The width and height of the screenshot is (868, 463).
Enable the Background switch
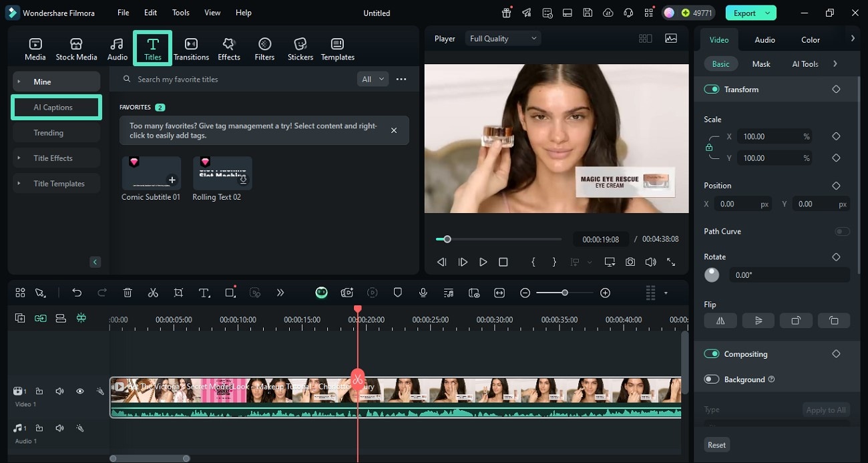(x=711, y=379)
